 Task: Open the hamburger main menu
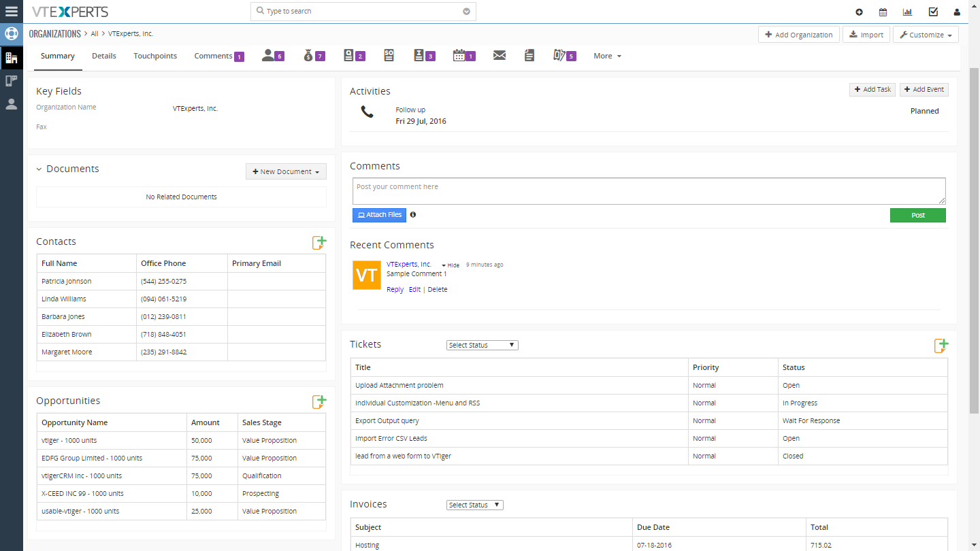12,11
